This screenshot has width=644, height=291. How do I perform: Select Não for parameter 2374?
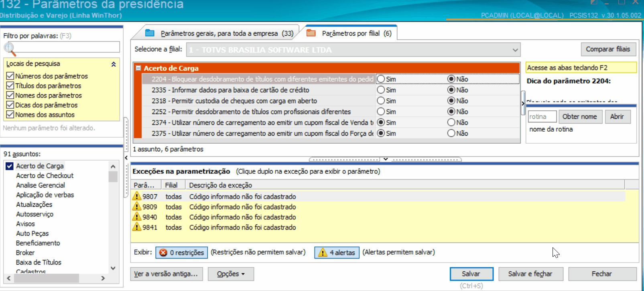[x=451, y=122]
